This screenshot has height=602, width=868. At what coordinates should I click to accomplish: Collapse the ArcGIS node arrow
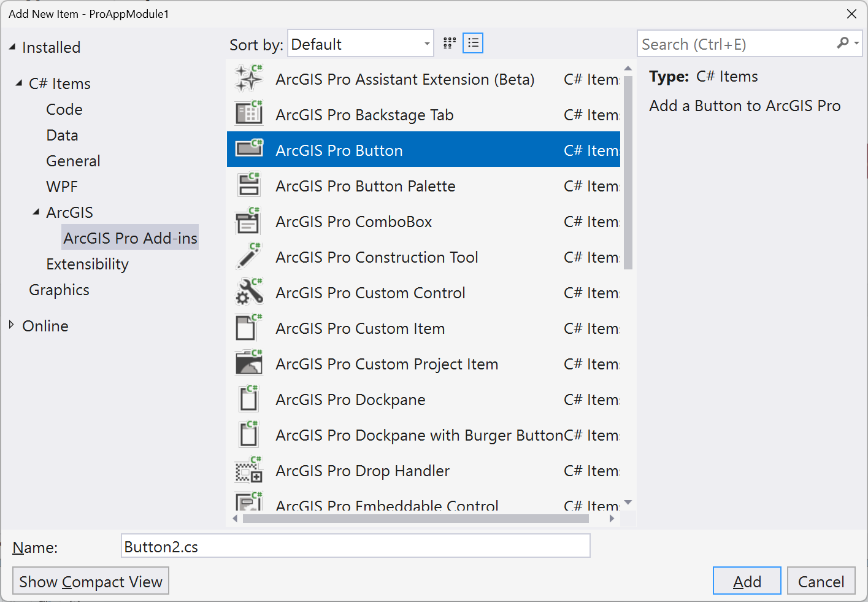[36, 212]
